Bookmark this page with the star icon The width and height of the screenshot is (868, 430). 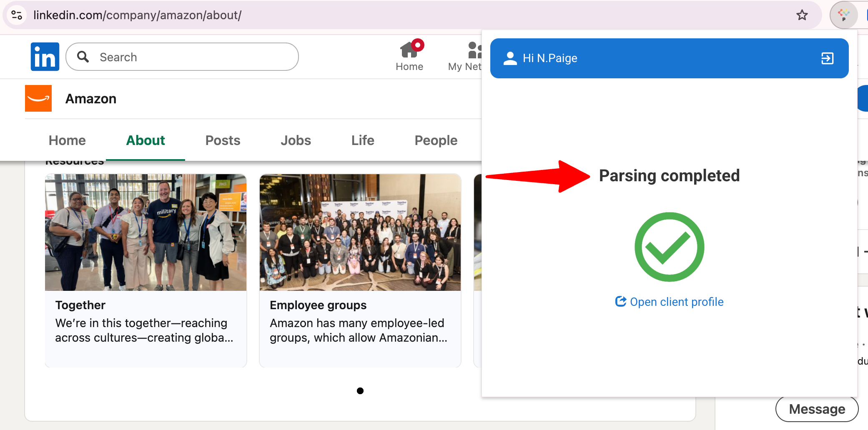pyautogui.click(x=802, y=15)
